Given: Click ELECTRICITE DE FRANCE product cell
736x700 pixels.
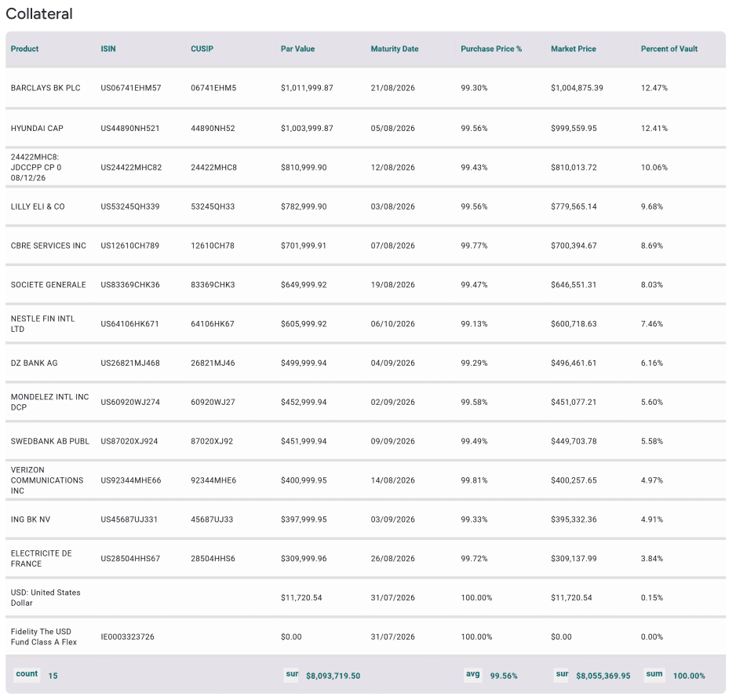Looking at the screenshot, I should tap(42, 559).
